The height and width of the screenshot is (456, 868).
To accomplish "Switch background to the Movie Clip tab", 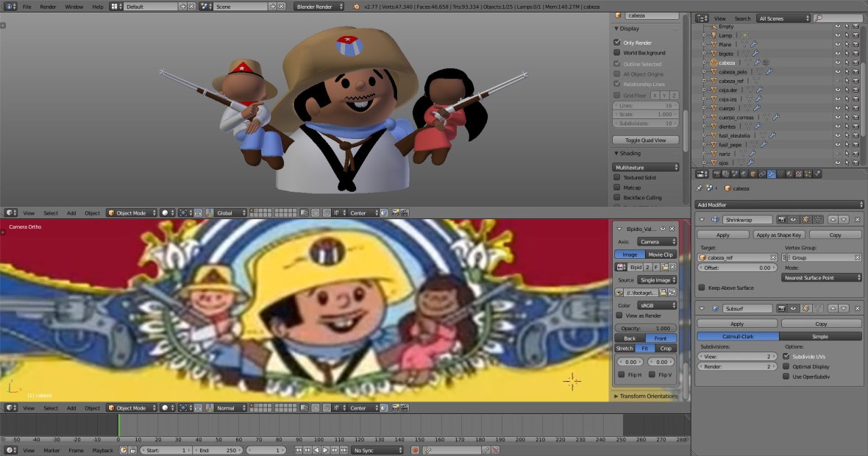I will [x=660, y=254].
